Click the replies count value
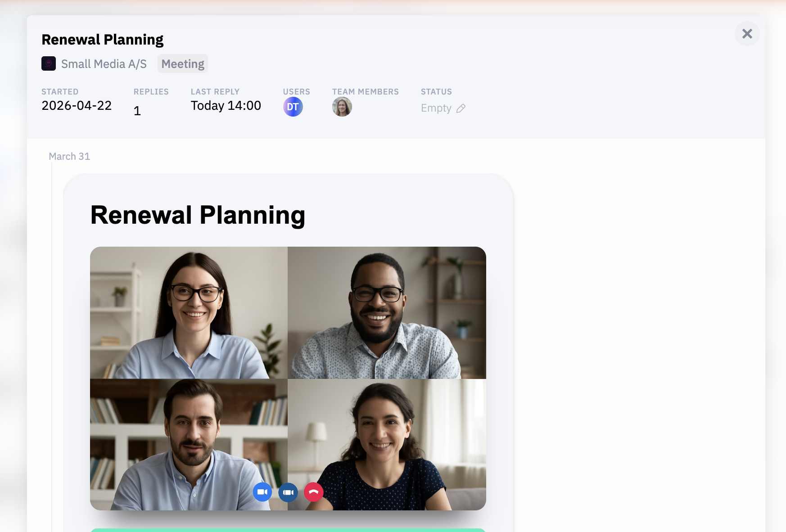This screenshot has height=532, width=786. [137, 111]
